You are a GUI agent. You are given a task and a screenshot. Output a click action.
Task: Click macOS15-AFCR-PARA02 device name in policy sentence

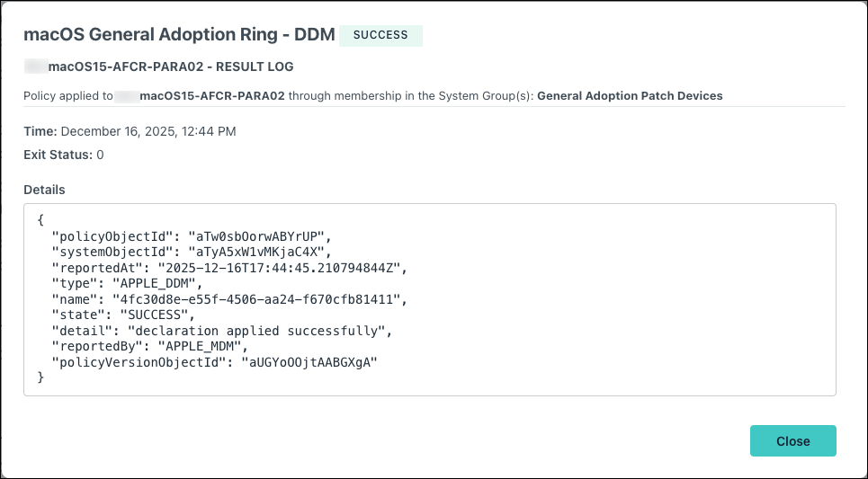point(212,95)
